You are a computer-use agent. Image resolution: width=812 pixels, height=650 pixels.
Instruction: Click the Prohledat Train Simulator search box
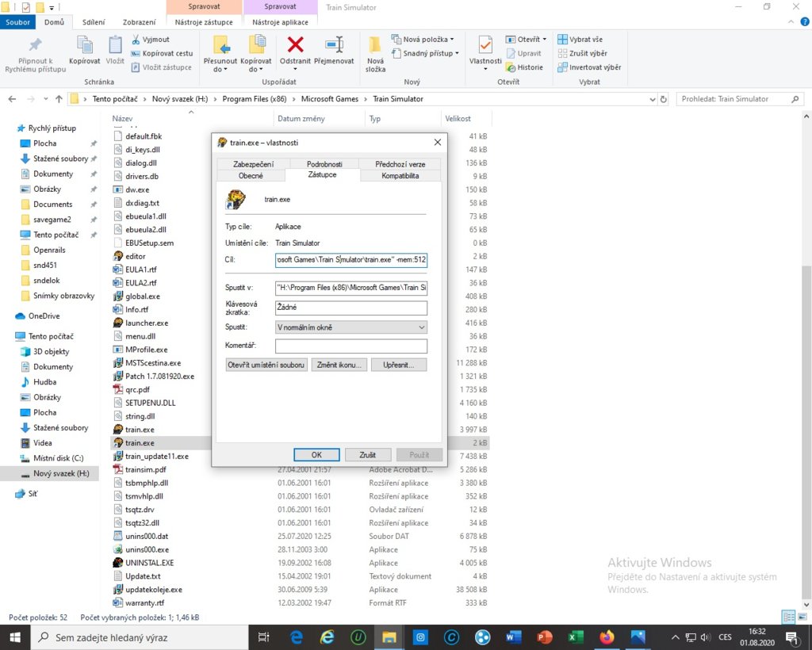click(733, 99)
